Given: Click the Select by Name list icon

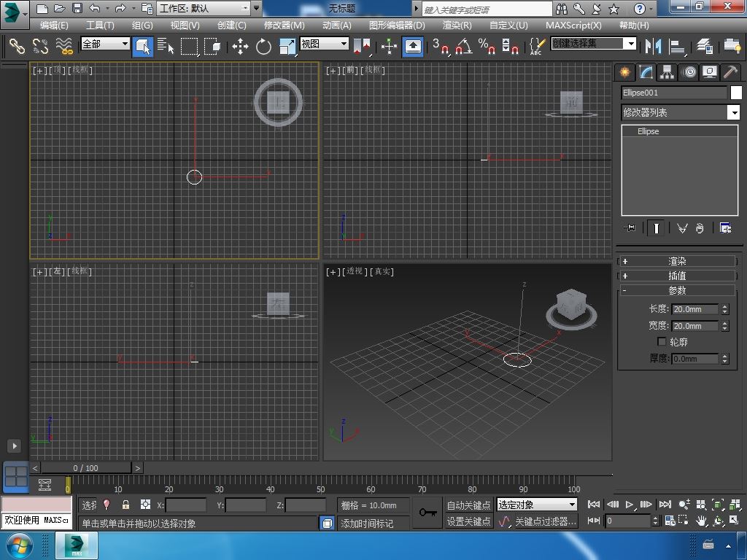Looking at the screenshot, I should (166, 47).
